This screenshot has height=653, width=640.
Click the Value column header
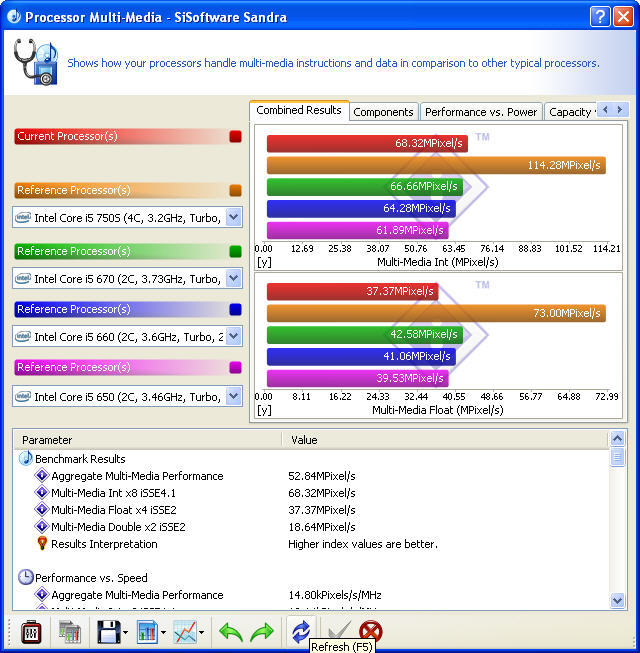[445, 440]
